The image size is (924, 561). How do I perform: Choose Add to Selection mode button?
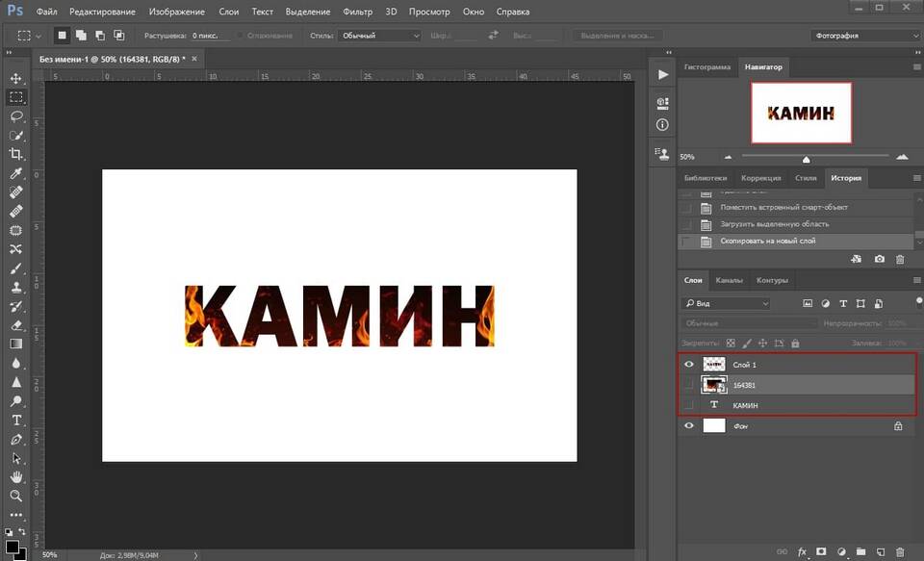[x=81, y=36]
